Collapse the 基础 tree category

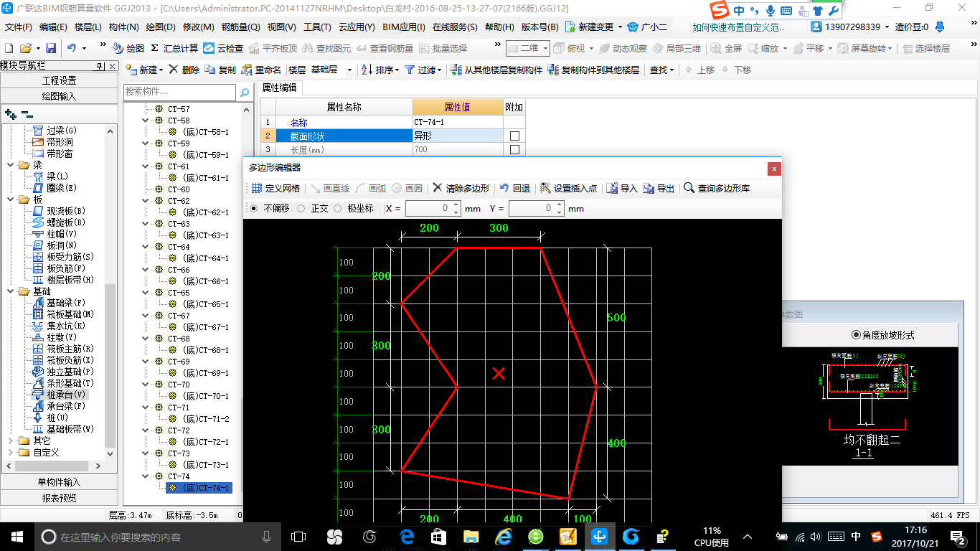tap(10, 291)
